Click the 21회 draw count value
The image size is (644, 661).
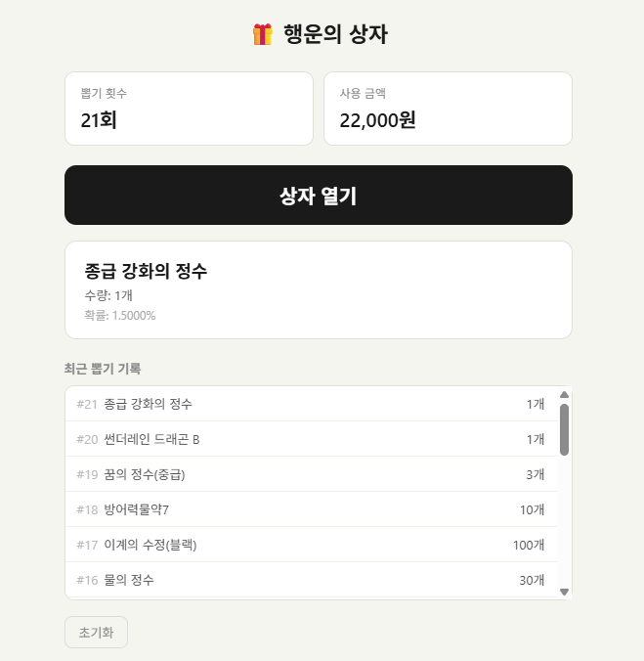point(99,120)
